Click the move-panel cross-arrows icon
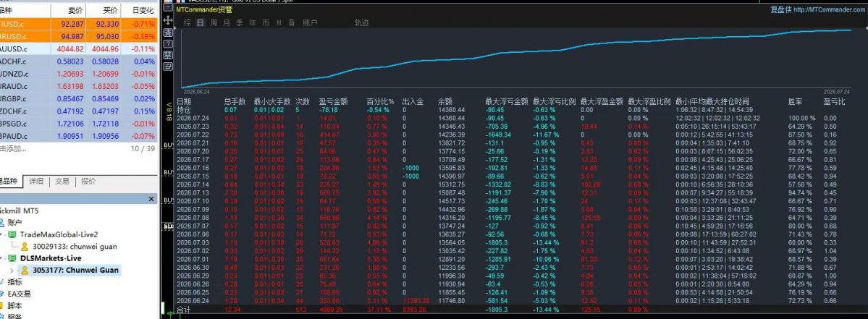Image resolution: width=868 pixels, height=319 pixels. tap(168, 20)
